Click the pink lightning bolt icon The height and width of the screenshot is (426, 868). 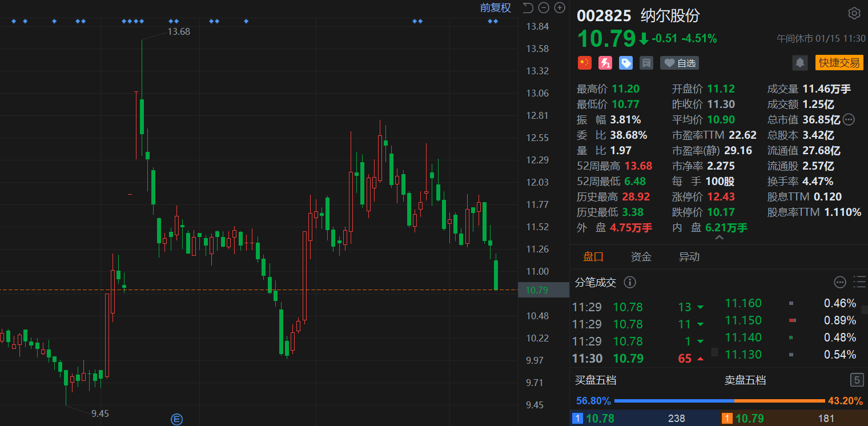tap(605, 63)
